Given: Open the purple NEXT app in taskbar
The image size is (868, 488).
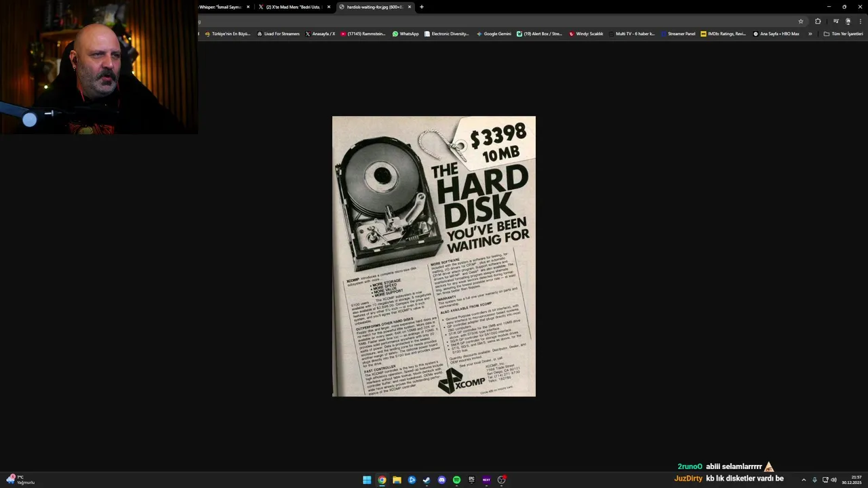Looking at the screenshot, I should click(x=486, y=480).
